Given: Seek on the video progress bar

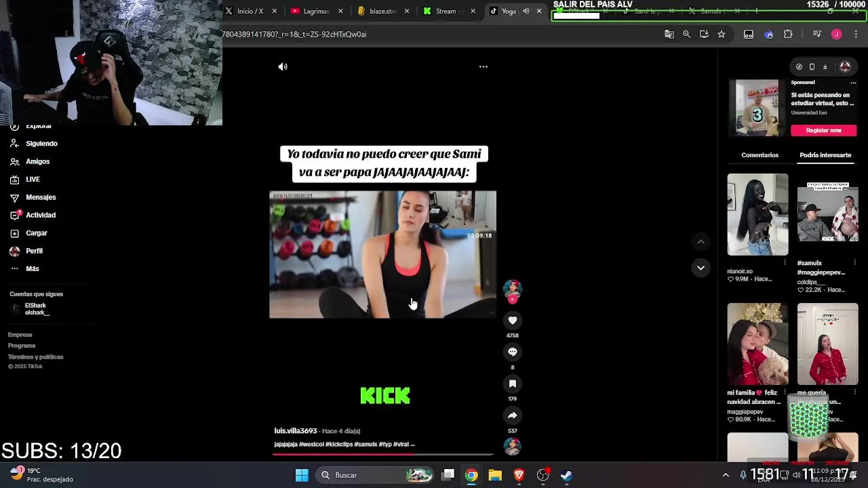Looking at the screenshot, I should (383, 454).
